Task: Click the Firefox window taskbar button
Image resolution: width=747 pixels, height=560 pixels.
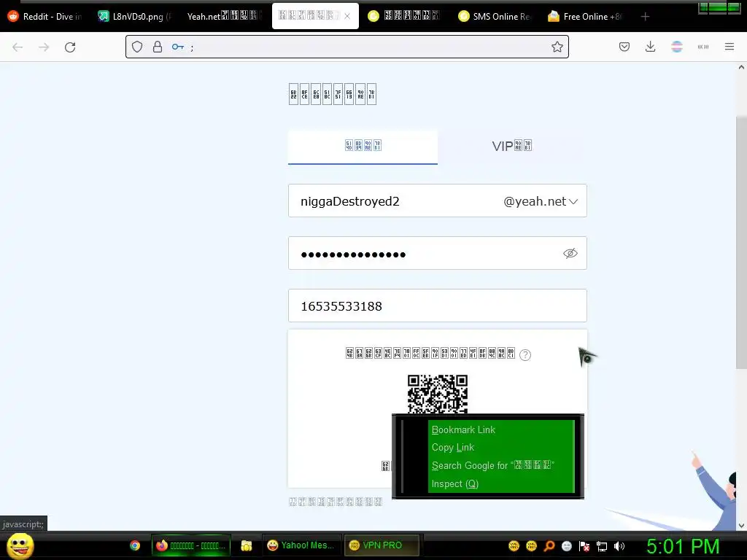Action: point(192,545)
